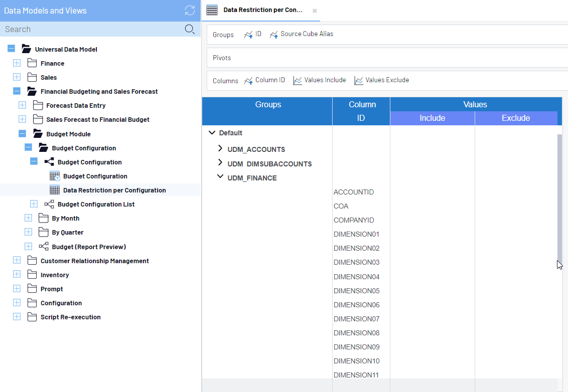Expand the Finance folder
The height and width of the screenshot is (392, 568).
(x=17, y=63)
